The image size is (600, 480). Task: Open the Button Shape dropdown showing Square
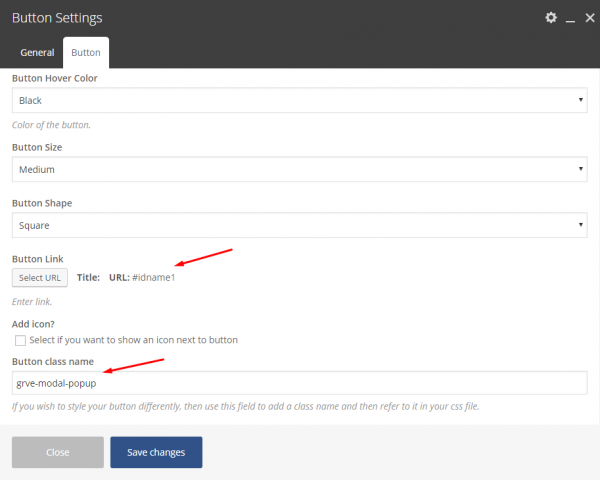pyautogui.click(x=299, y=225)
